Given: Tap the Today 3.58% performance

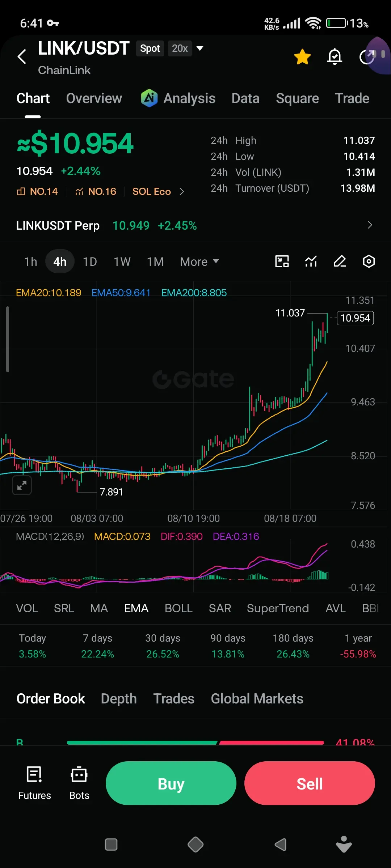Looking at the screenshot, I should tap(33, 646).
